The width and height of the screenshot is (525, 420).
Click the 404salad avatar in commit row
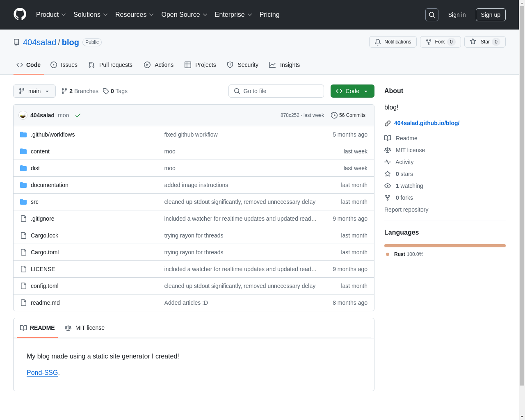(23, 115)
